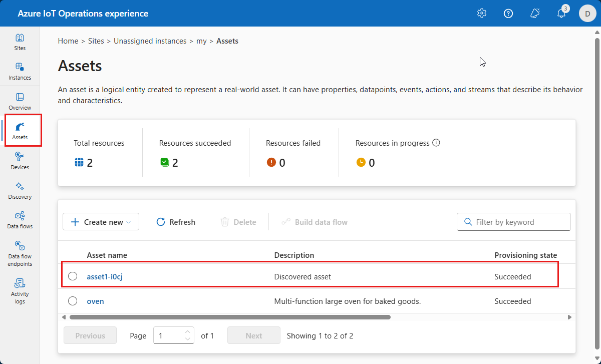Go to Devices in the sidebar
The width and height of the screenshot is (601, 364).
[x=20, y=161]
